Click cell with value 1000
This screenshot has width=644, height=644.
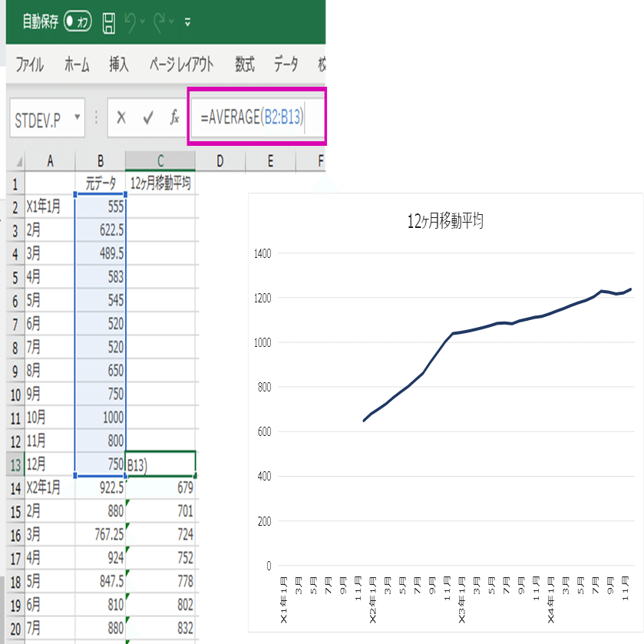point(101,418)
